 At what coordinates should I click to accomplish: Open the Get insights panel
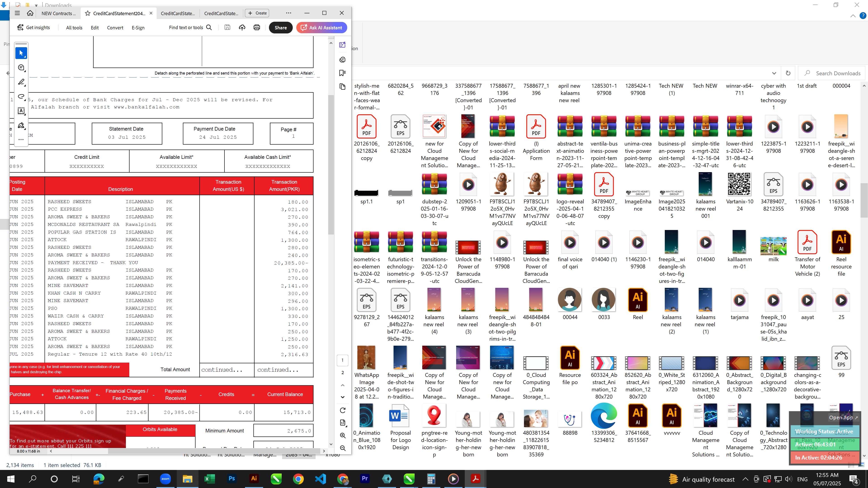pyautogui.click(x=33, y=28)
